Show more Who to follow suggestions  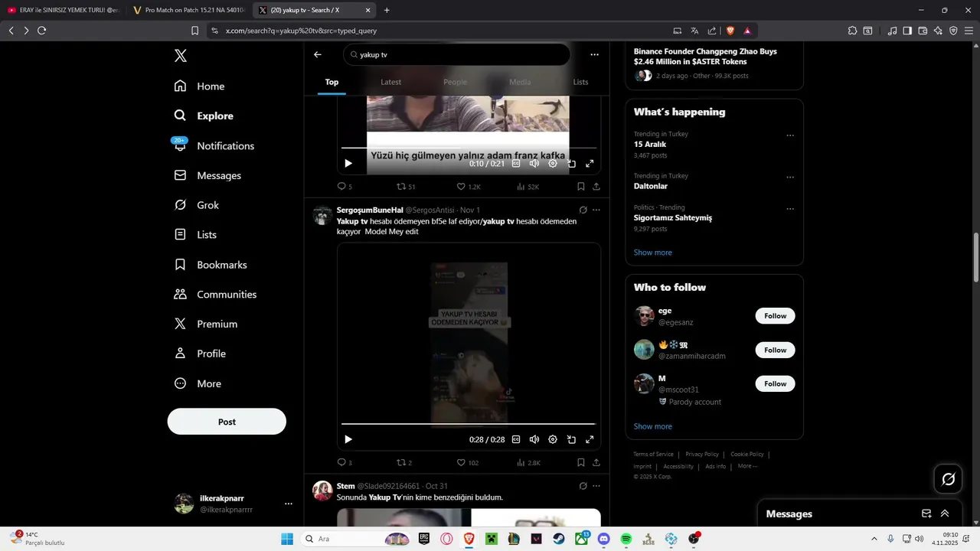652,426
